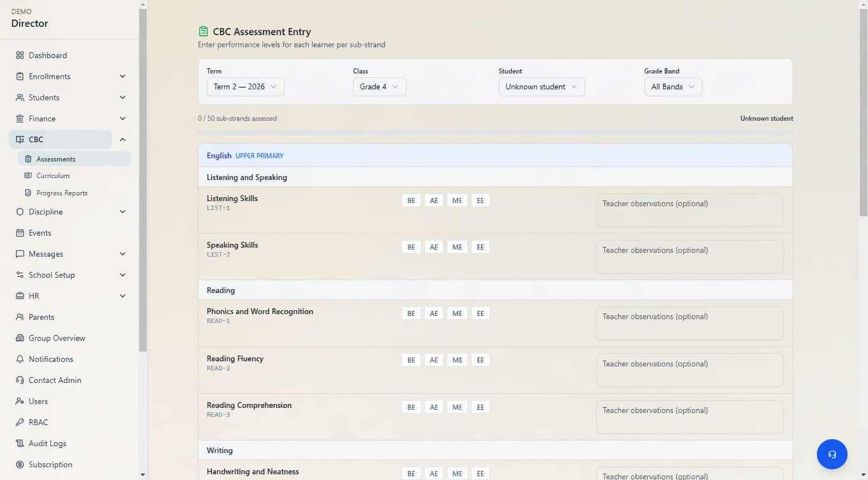Click the RBAC key icon
This screenshot has height=480, width=868.
(20, 423)
